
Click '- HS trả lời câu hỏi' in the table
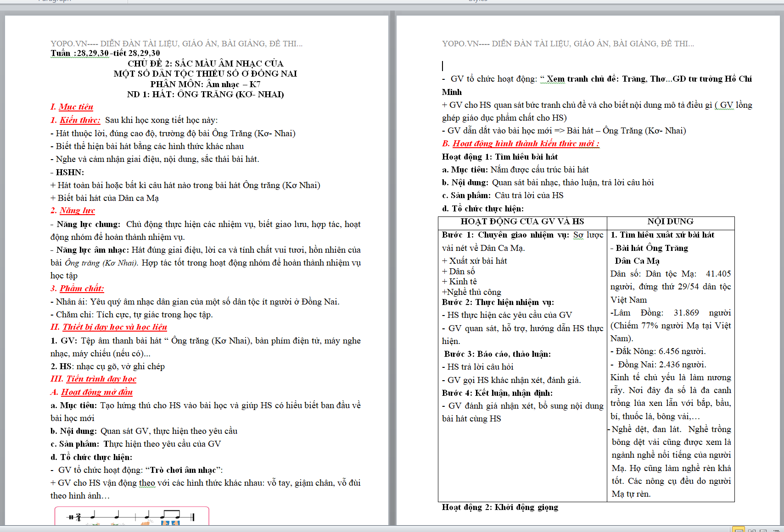click(x=477, y=367)
